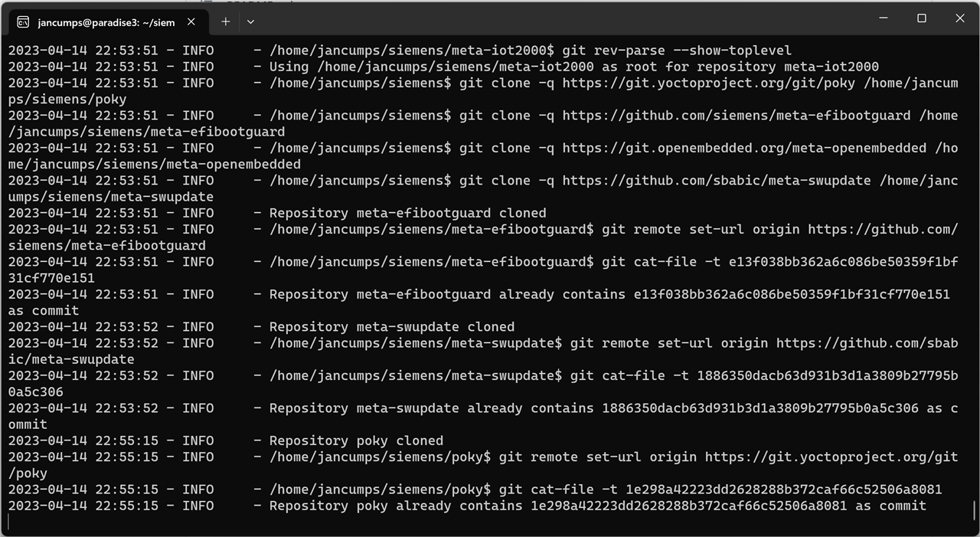Close the terminal window
Image resolution: width=980 pixels, height=537 pixels.
coord(959,18)
